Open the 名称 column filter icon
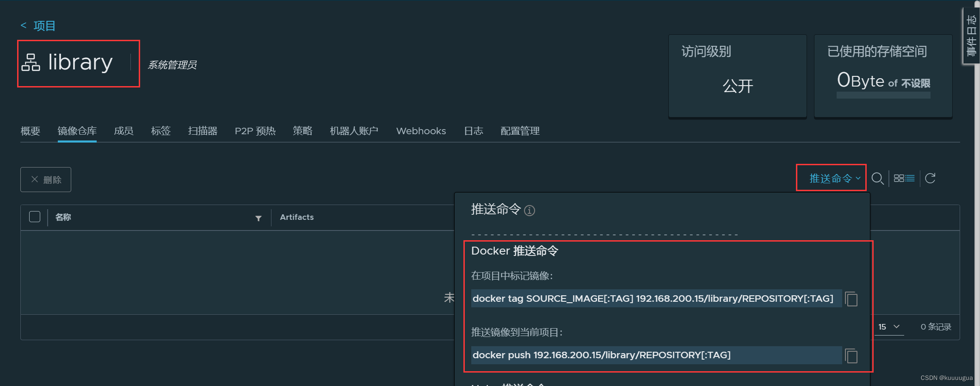Screen dimensions: 980x386 (x=259, y=218)
